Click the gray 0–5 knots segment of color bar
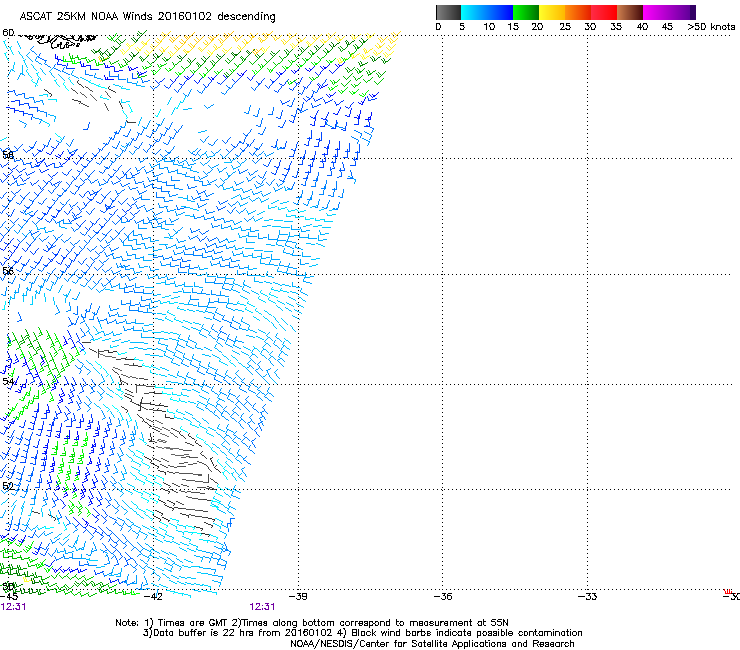 (448, 12)
